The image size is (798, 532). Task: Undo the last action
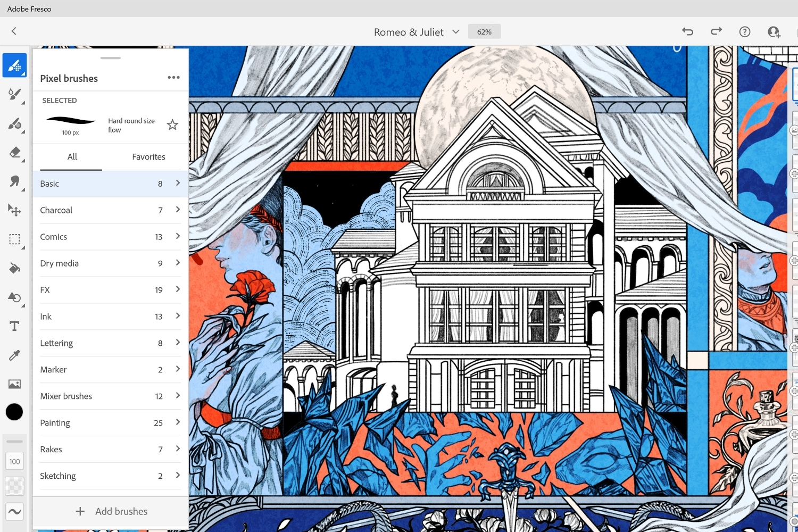tap(688, 31)
